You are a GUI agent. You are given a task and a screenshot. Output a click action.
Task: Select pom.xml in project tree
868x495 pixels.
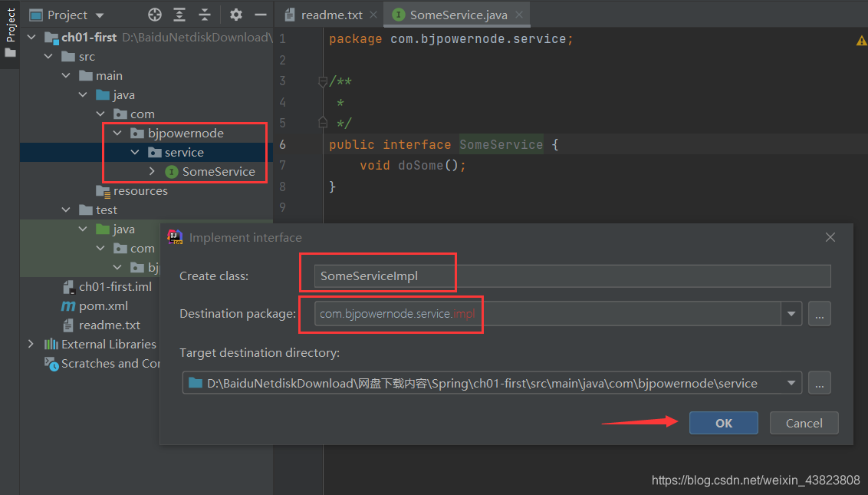[x=104, y=306]
